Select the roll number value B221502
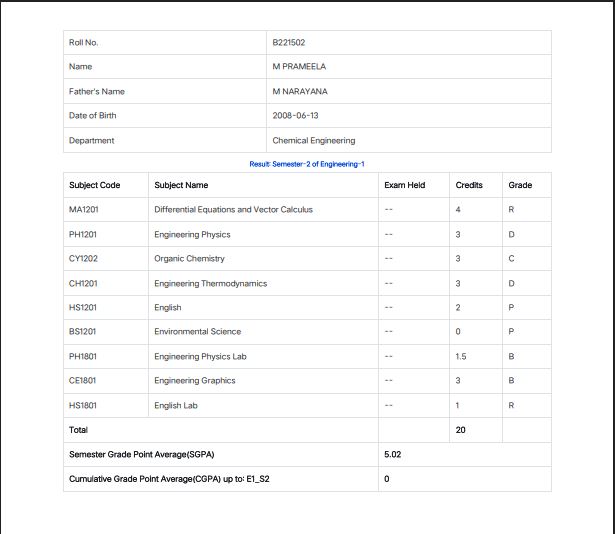The image size is (615, 534). pyautogui.click(x=289, y=43)
